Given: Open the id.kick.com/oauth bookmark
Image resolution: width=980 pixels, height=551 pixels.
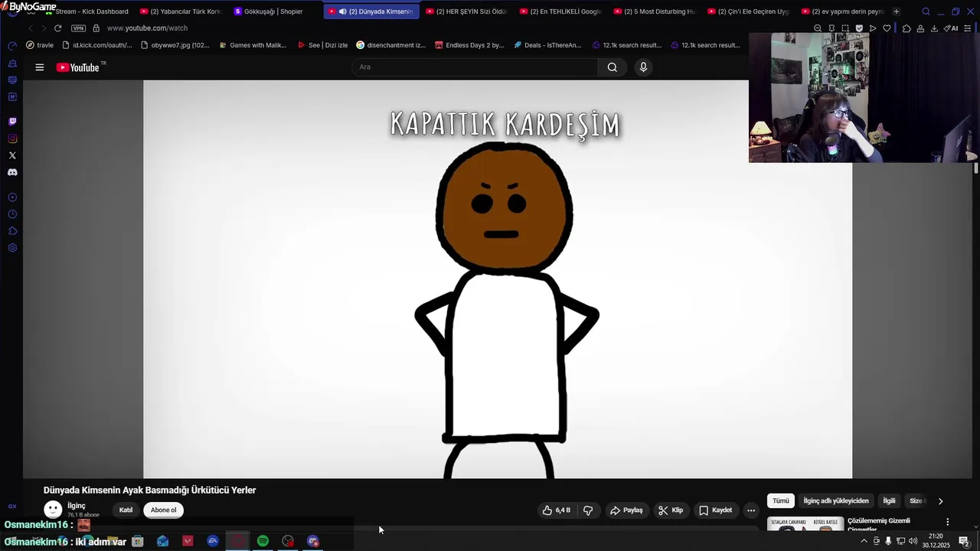Looking at the screenshot, I should coord(96,45).
